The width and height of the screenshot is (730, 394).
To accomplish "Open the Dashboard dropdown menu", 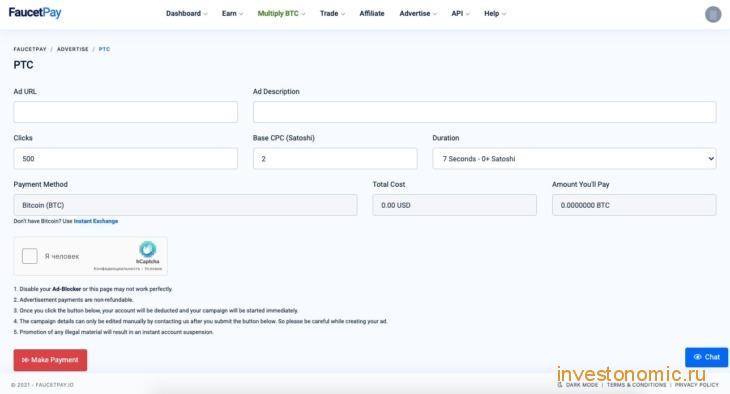I will pyautogui.click(x=187, y=14).
